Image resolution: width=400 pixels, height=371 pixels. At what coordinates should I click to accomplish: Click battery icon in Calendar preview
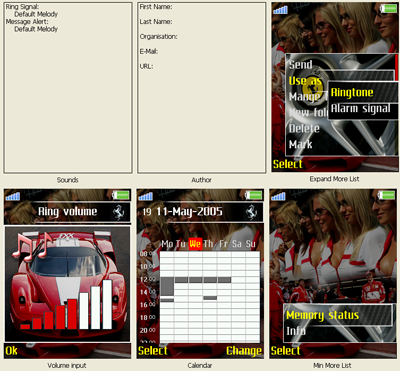coord(253,195)
